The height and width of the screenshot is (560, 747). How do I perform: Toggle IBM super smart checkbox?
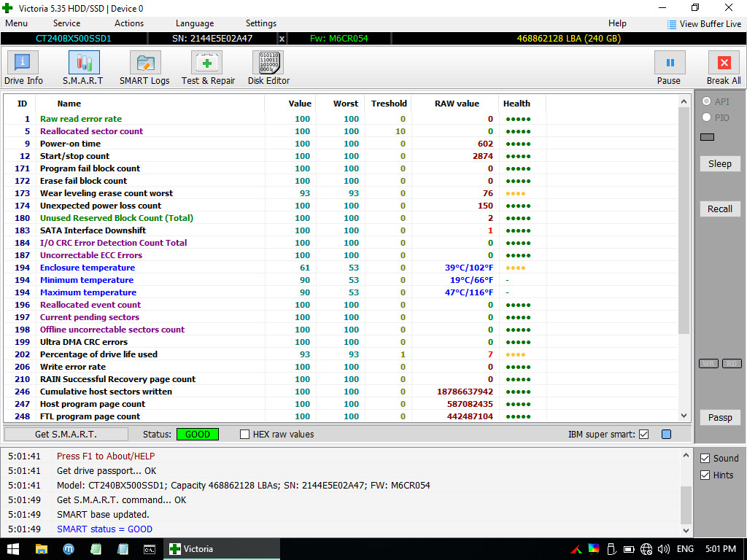(x=643, y=435)
